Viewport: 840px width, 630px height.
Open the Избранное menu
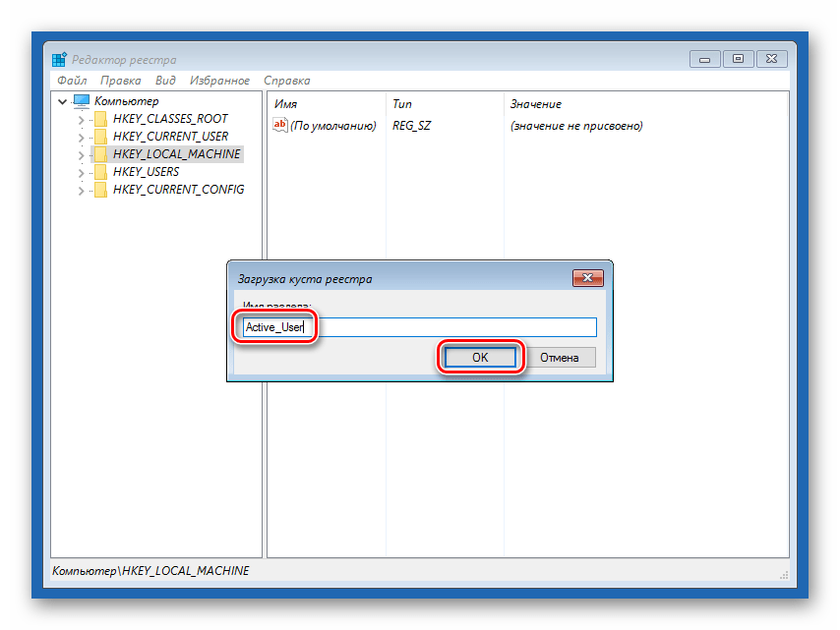coord(219,81)
